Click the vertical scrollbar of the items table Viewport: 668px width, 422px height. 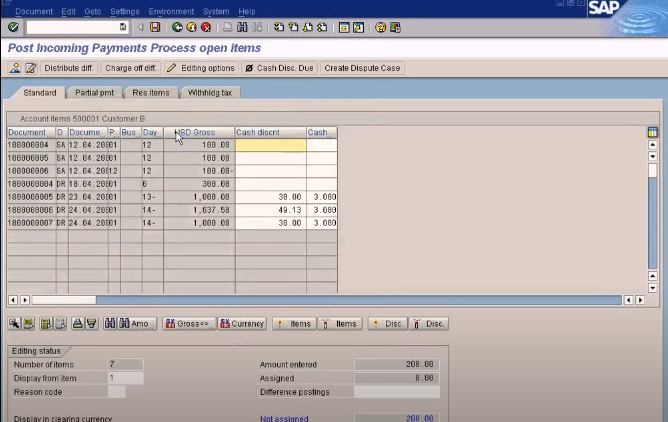[652, 215]
